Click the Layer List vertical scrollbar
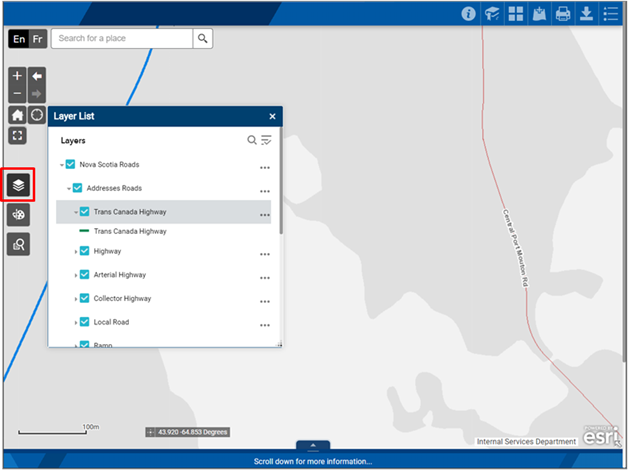The width and height of the screenshot is (628, 470). tap(281, 181)
